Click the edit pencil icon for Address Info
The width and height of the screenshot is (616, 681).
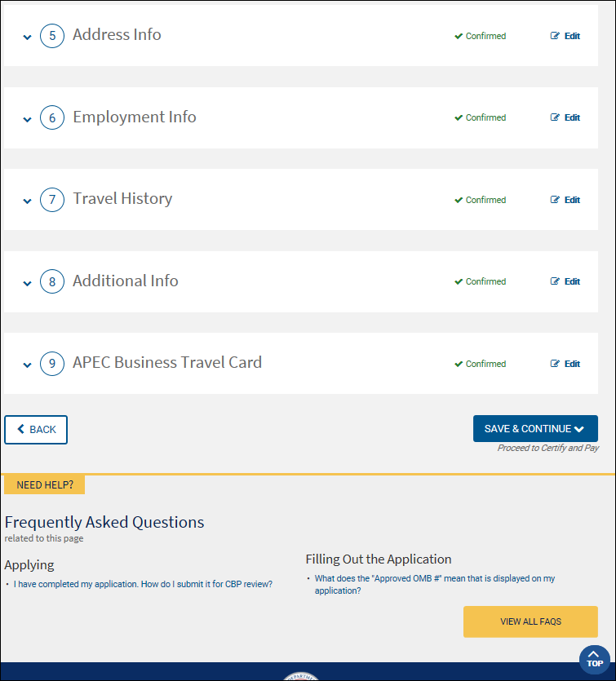pos(556,36)
